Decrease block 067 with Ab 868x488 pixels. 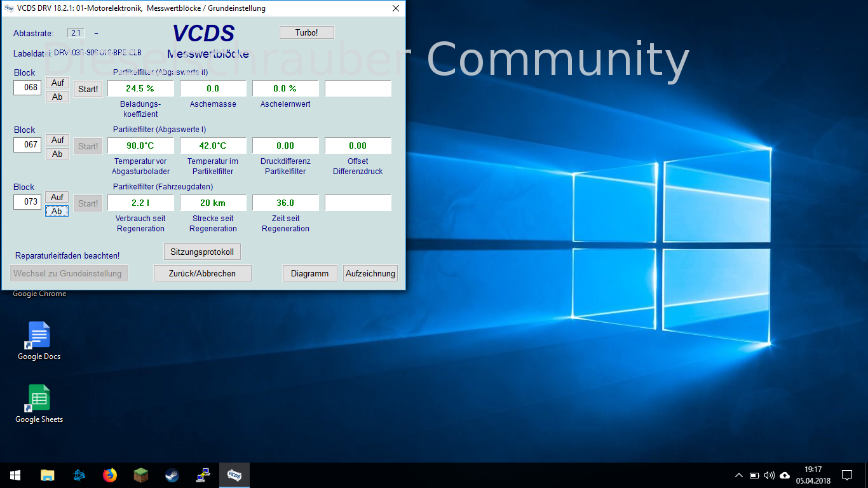click(57, 154)
